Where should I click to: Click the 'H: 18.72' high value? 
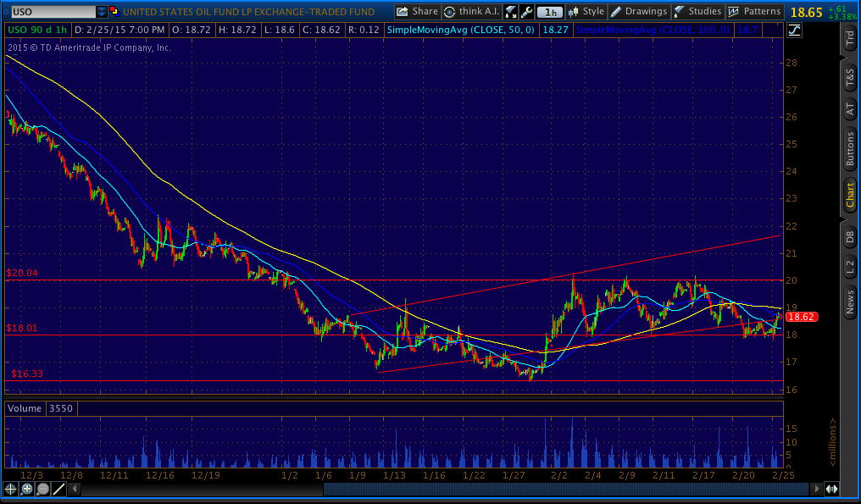pos(237,30)
